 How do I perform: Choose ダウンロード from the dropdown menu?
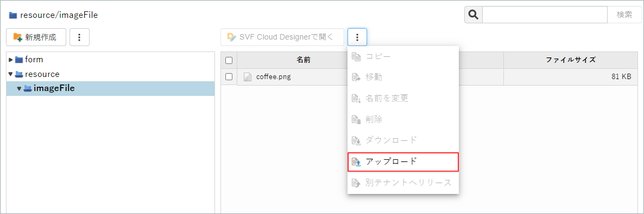(403, 140)
